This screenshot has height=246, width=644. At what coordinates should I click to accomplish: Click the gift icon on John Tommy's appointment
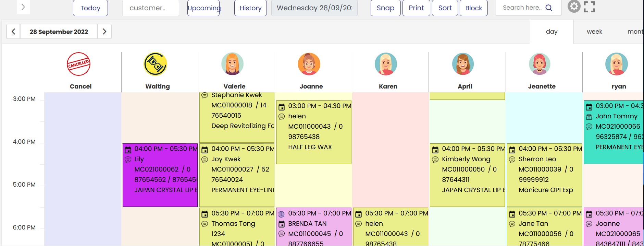coord(589,117)
